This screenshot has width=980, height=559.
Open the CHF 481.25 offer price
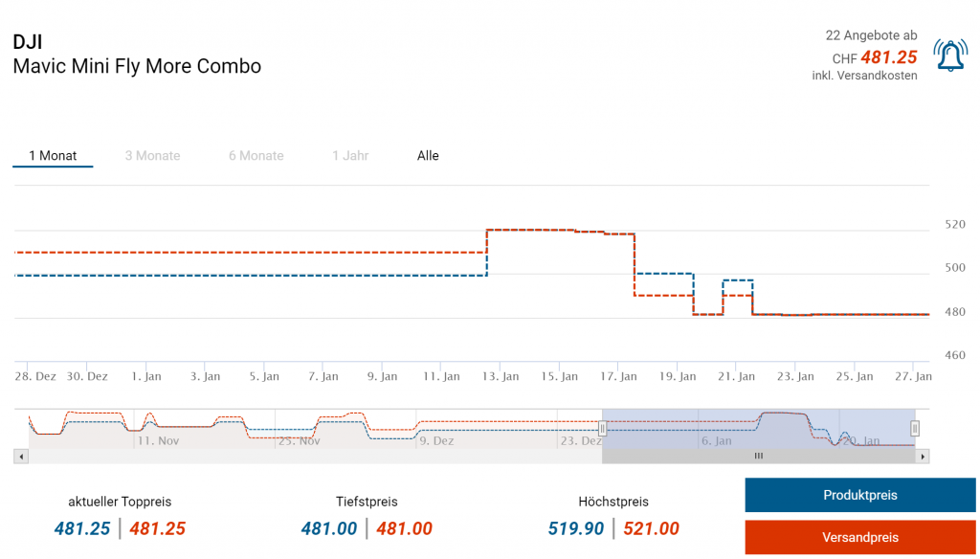click(x=888, y=57)
